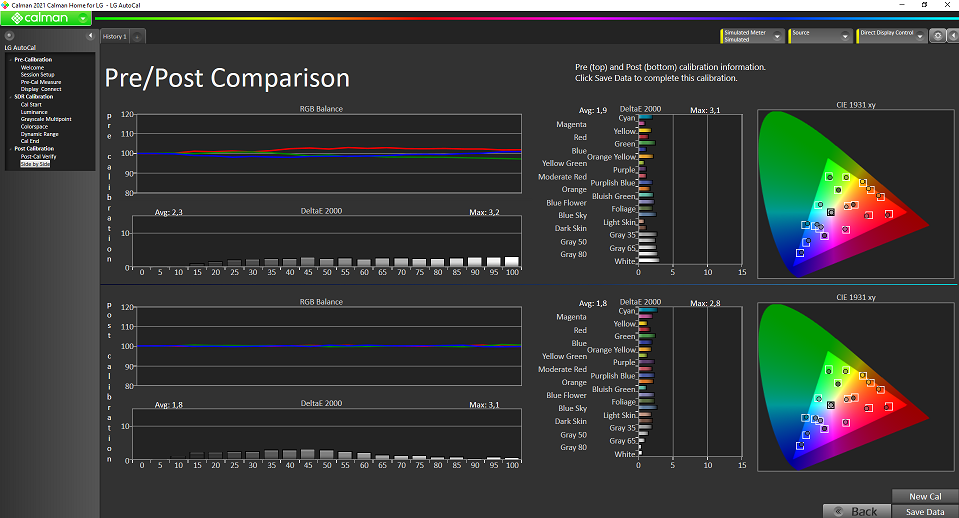
Task: Collapse the left workflow panel arrow
Action: click(x=91, y=36)
